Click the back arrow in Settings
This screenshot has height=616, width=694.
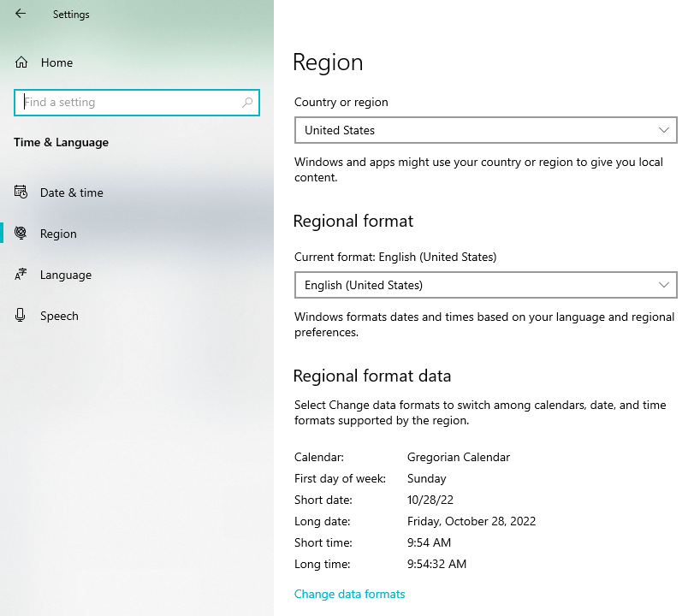[21, 14]
